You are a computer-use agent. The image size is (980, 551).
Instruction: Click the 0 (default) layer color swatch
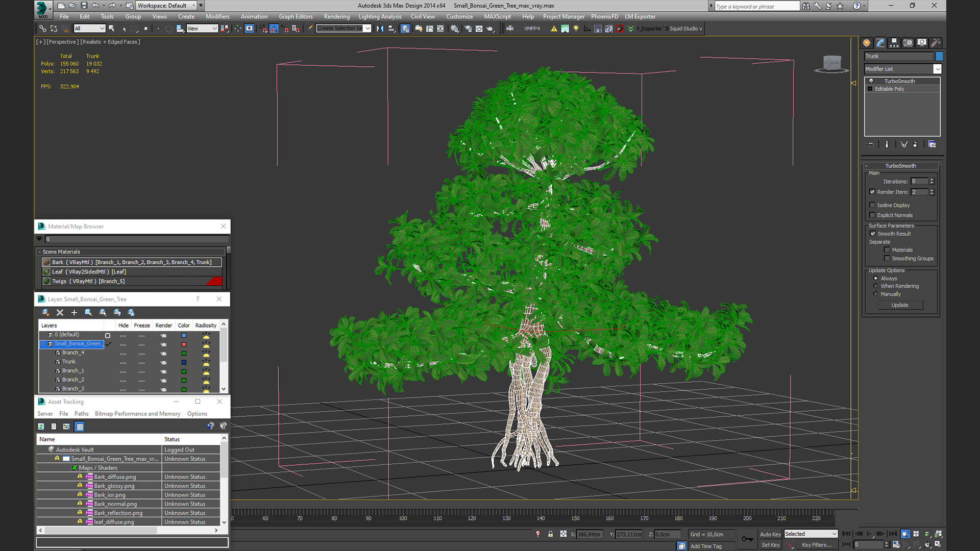pos(184,336)
